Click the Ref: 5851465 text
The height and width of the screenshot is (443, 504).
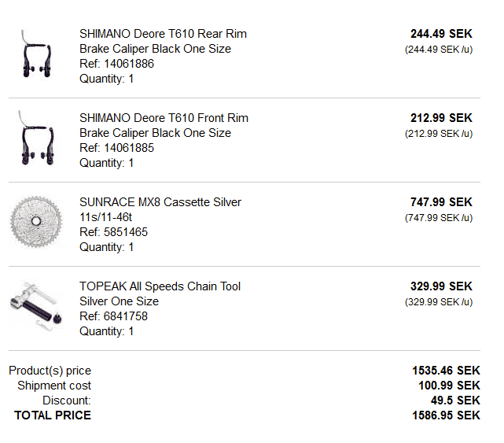[x=113, y=232]
